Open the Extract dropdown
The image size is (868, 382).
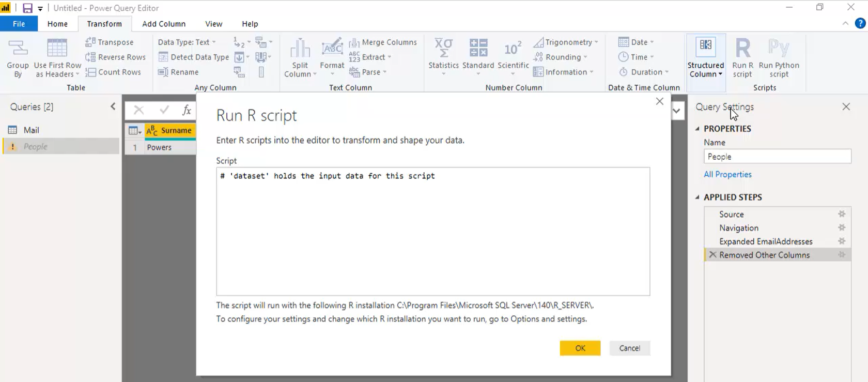370,57
